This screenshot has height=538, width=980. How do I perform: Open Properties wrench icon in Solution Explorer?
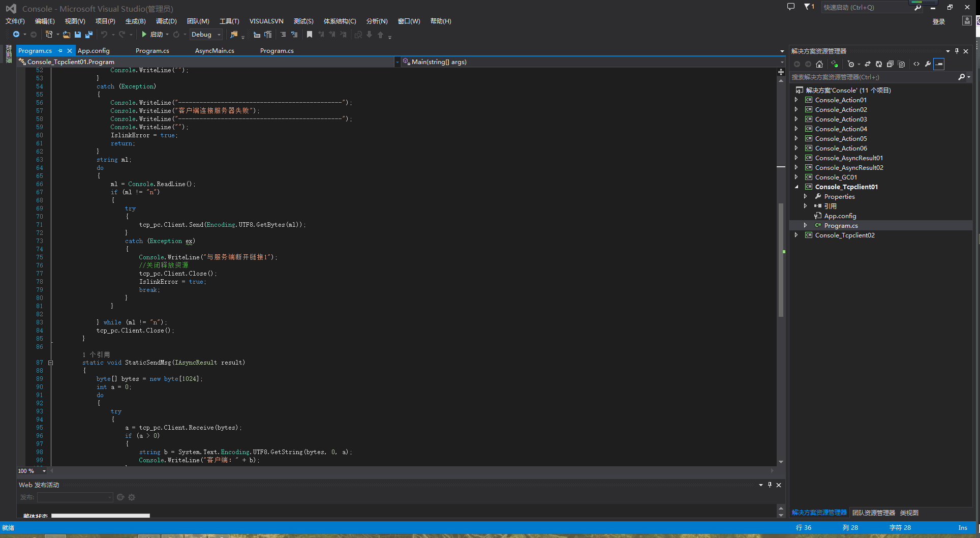pyautogui.click(x=928, y=64)
